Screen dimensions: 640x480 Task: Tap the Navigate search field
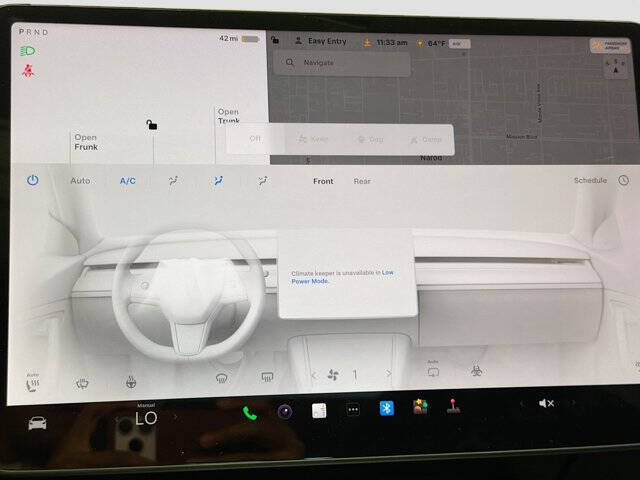[x=342, y=62]
